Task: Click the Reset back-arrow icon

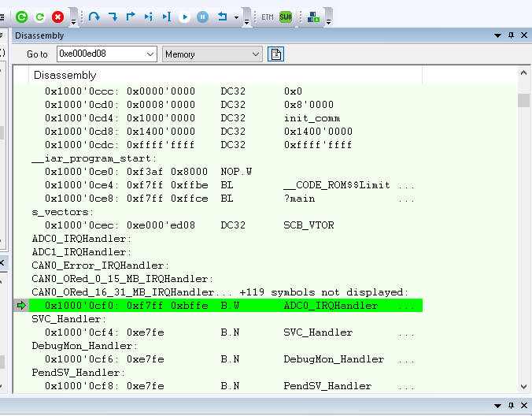Action: (x=222, y=17)
